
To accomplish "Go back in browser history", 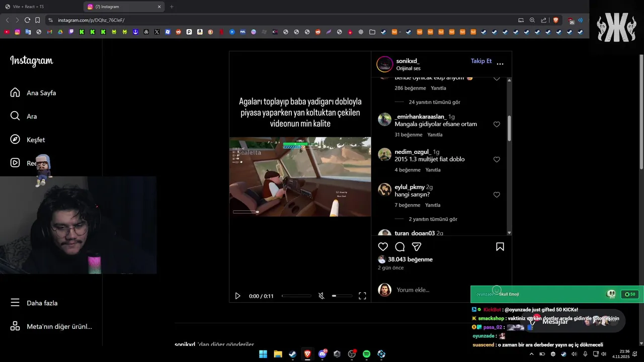I will pos(7,20).
